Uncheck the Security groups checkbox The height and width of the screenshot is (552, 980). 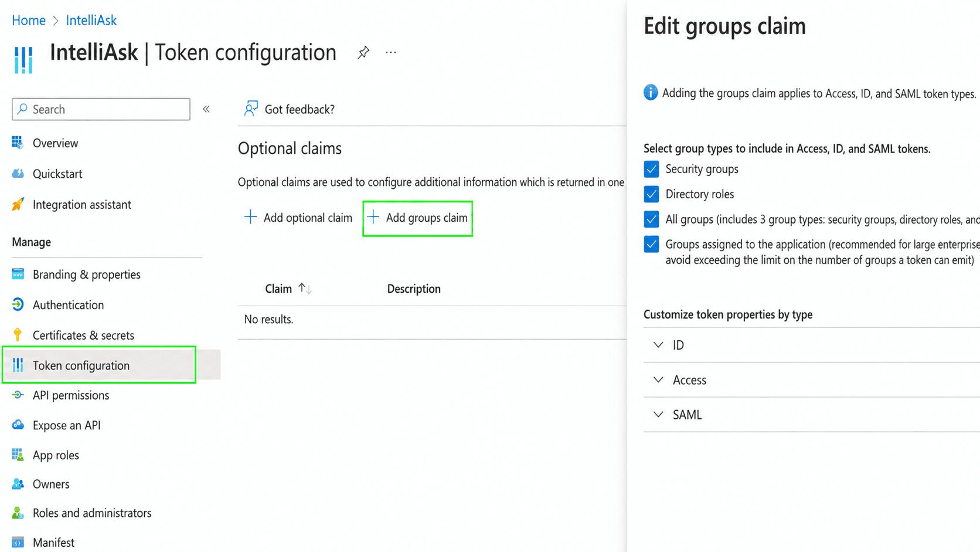click(x=651, y=169)
